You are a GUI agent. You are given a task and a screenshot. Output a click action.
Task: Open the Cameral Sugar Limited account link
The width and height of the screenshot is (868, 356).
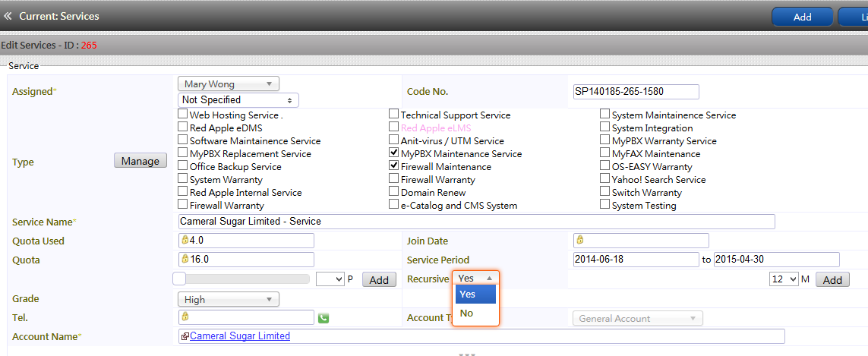tap(240, 336)
